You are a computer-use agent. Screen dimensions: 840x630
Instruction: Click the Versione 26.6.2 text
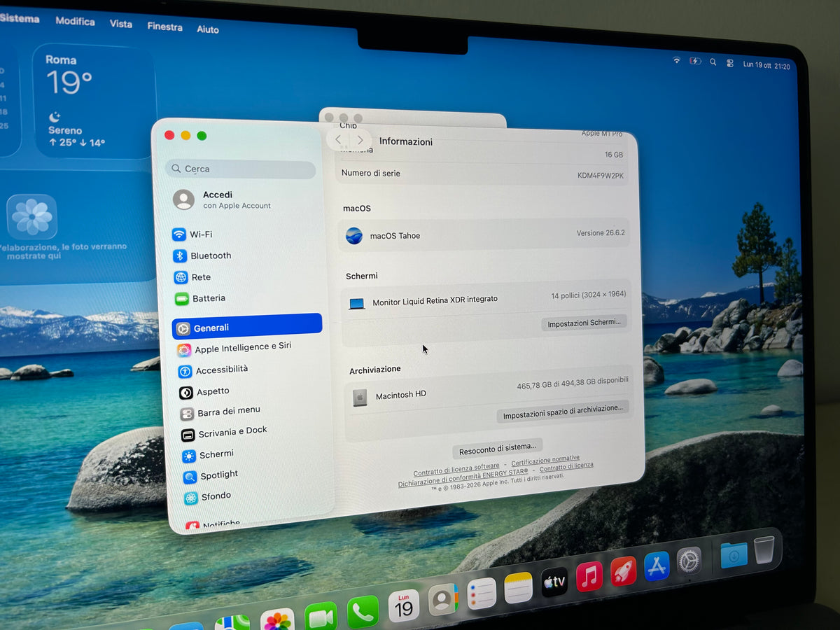601,232
